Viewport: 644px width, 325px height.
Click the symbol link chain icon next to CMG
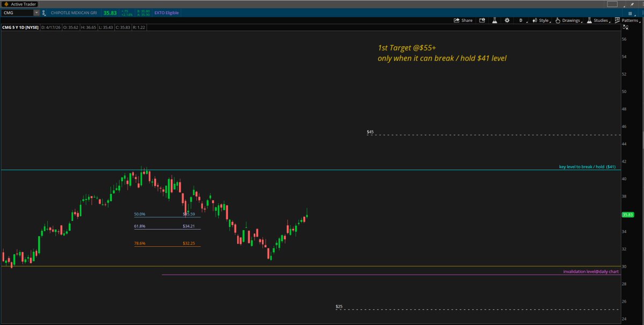click(x=43, y=13)
